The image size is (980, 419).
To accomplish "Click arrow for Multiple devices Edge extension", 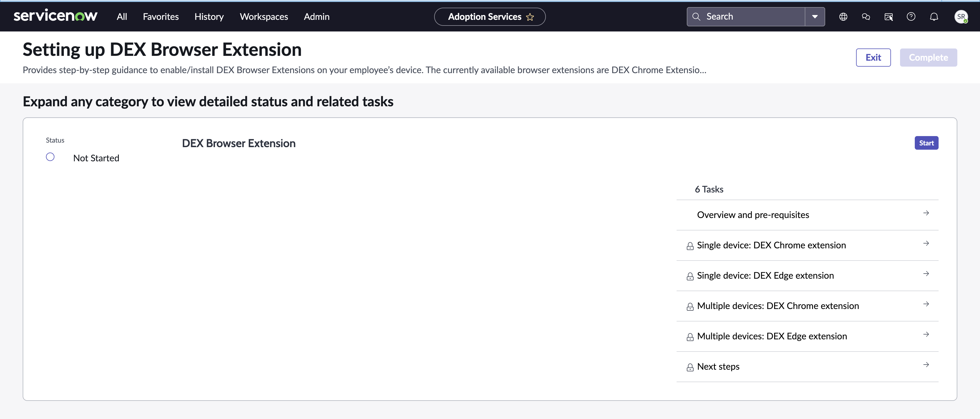I will [926, 335].
